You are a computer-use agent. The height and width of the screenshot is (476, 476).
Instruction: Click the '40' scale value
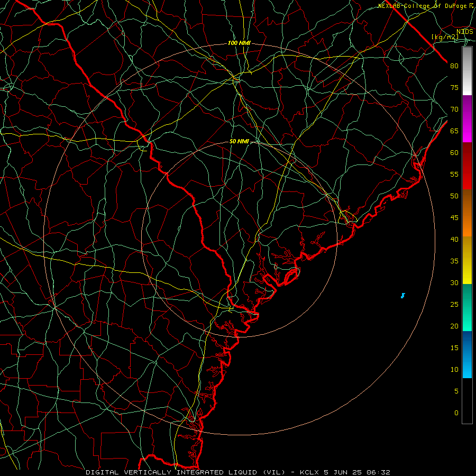454,239
